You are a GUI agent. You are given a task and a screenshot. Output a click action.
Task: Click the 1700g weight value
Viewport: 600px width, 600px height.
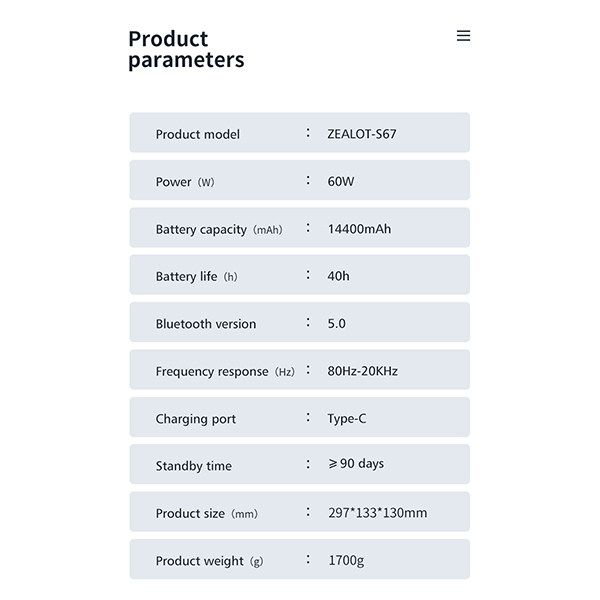(346, 561)
